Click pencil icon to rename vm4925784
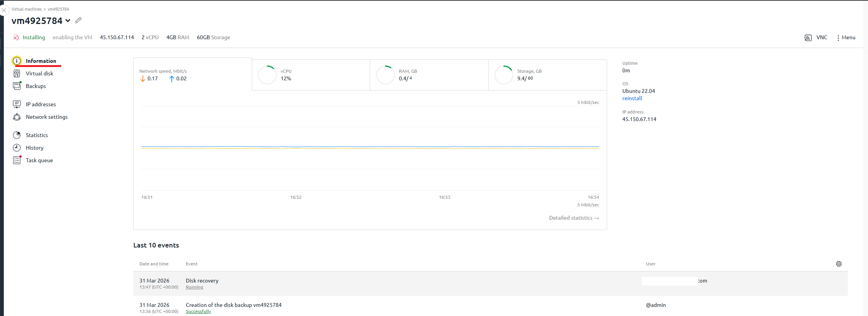868x316 pixels. point(78,21)
